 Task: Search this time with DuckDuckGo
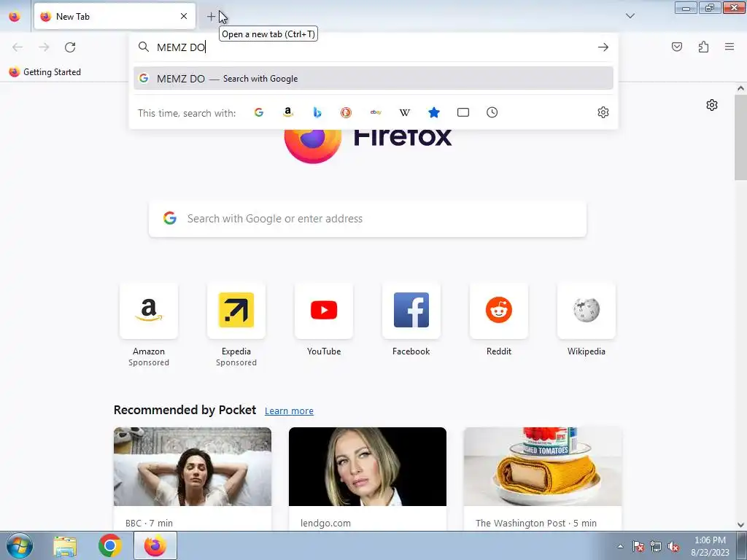pyautogui.click(x=347, y=112)
